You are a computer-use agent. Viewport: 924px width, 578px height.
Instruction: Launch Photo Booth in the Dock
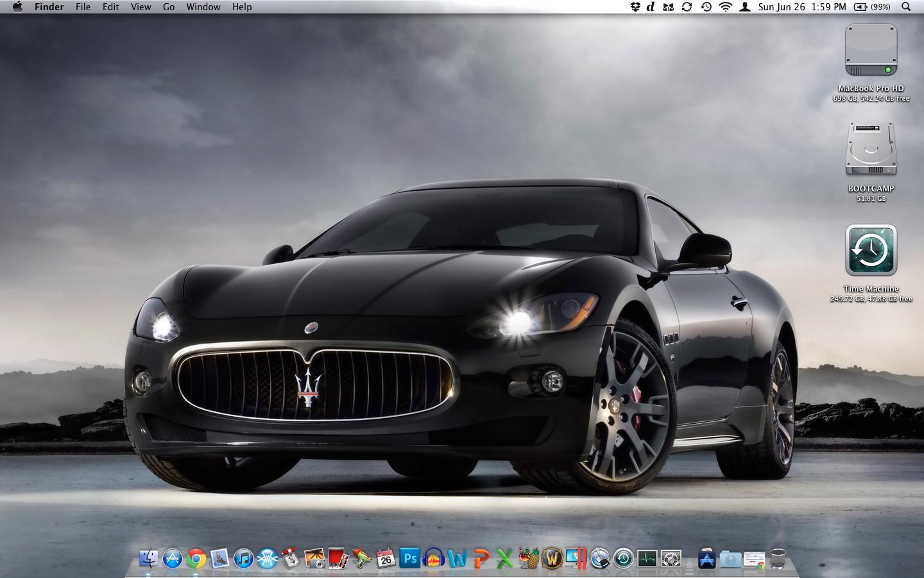click(x=338, y=558)
